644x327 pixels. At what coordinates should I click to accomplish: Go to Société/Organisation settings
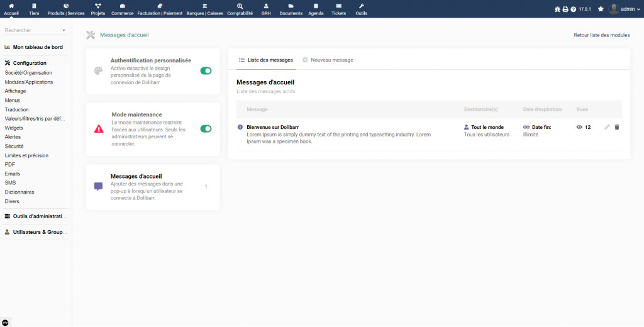(x=28, y=73)
